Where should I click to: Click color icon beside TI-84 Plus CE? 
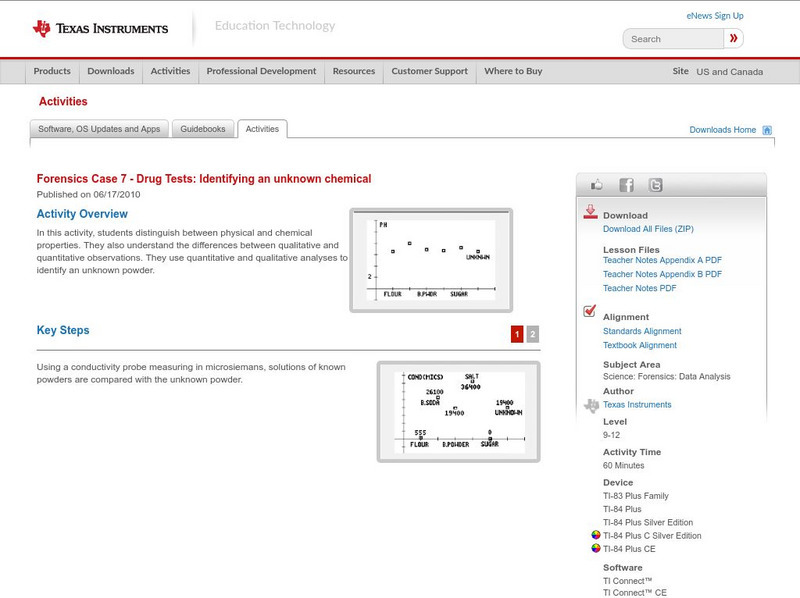click(595, 549)
